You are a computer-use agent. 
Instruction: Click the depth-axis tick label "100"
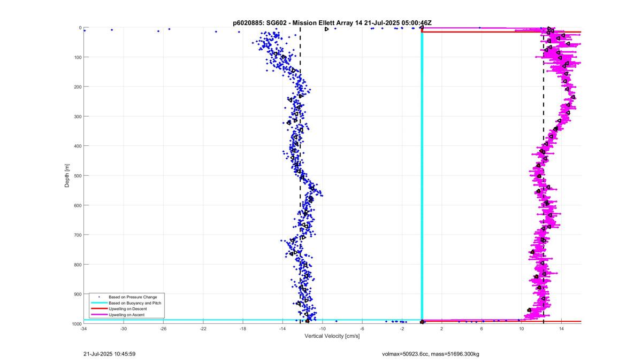78,57
